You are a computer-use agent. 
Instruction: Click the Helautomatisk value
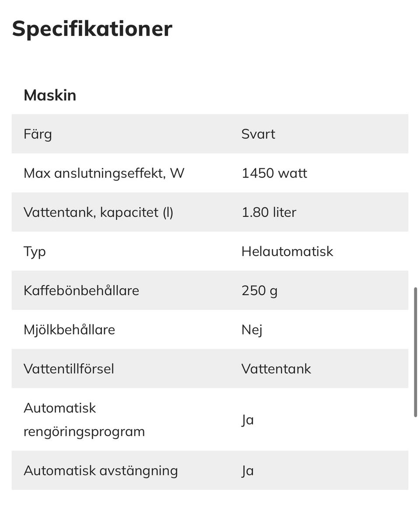(287, 251)
